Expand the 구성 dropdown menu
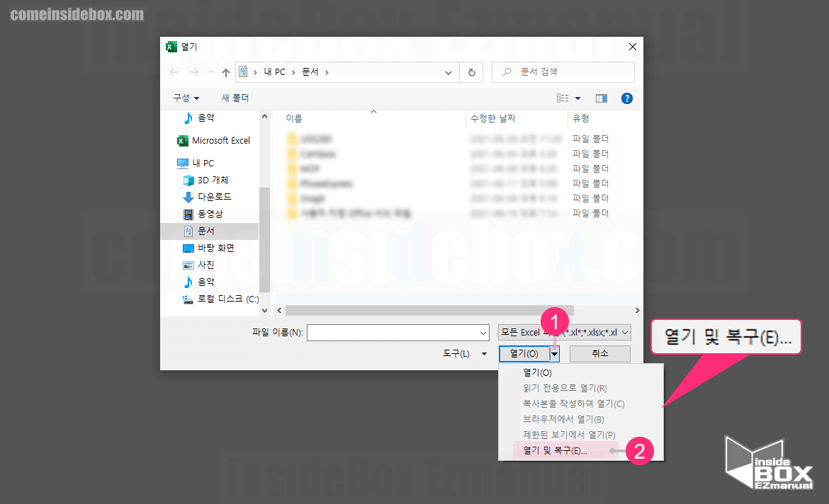829x504 pixels. (186, 98)
